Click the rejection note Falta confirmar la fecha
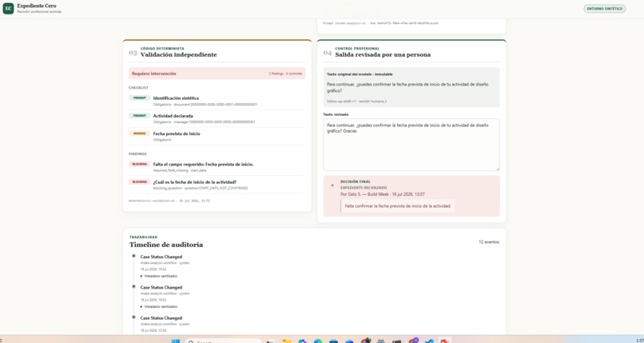Image resolution: width=644 pixels, height=343 pixels. pos(398,205)
